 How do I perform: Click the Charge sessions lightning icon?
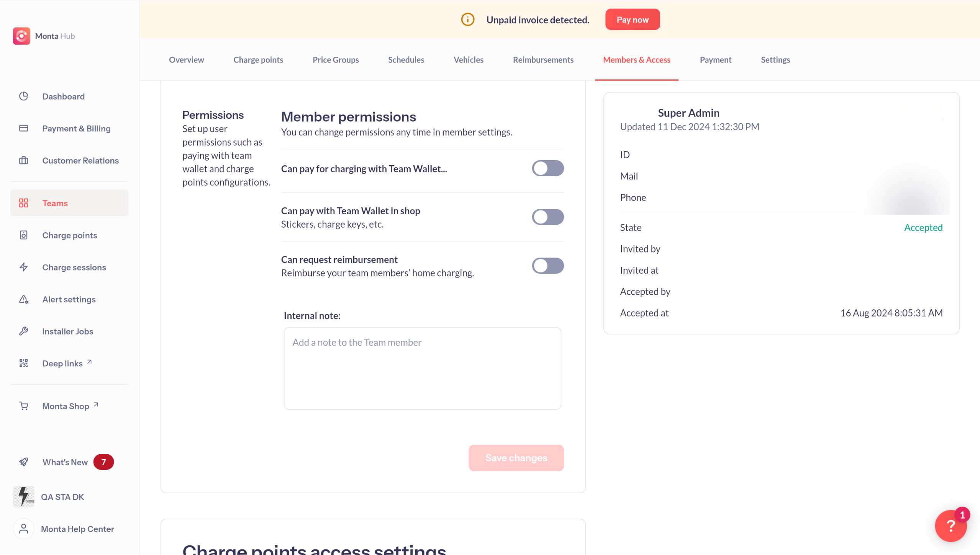(24, 267)
